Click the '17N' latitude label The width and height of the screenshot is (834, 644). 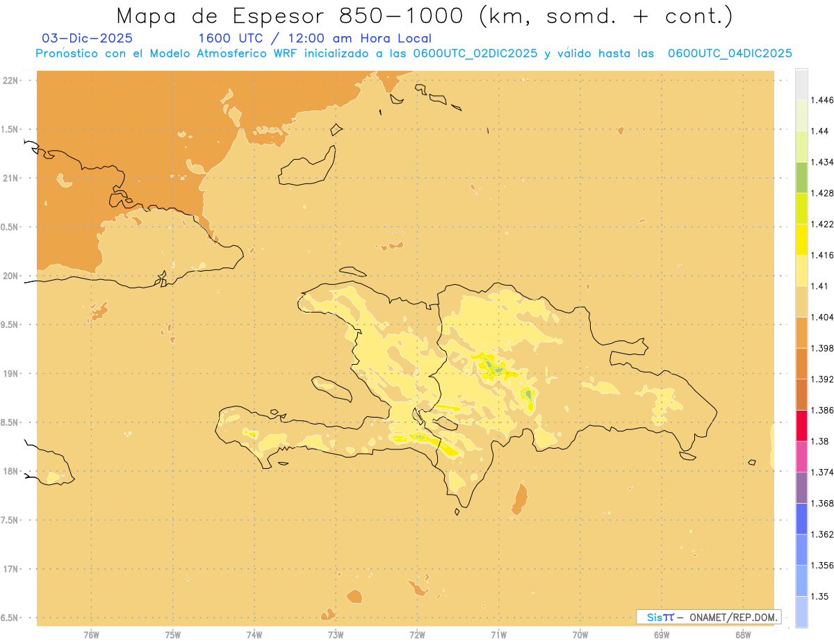10,569
